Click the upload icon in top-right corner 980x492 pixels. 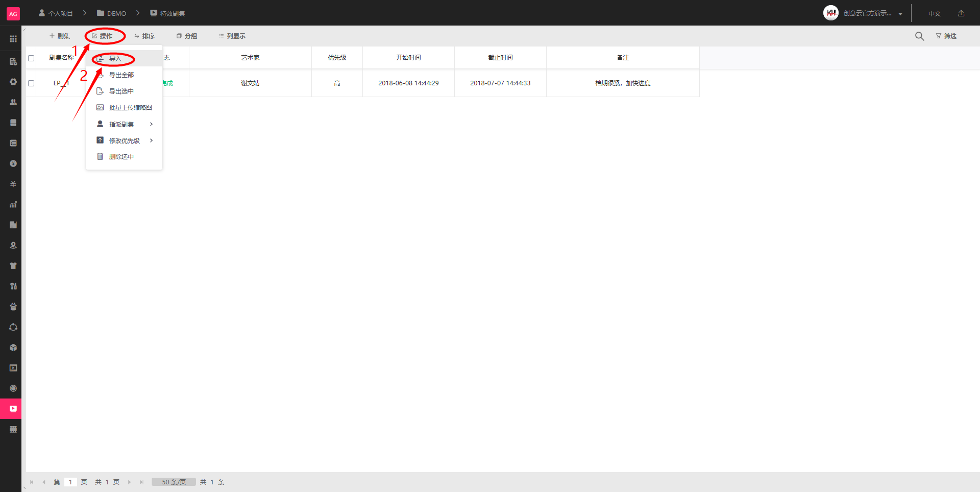coord(961,13)
